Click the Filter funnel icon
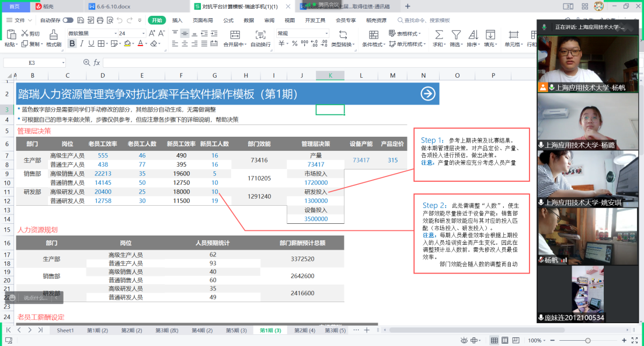This screenshot has height=346, width=644. 455,35
